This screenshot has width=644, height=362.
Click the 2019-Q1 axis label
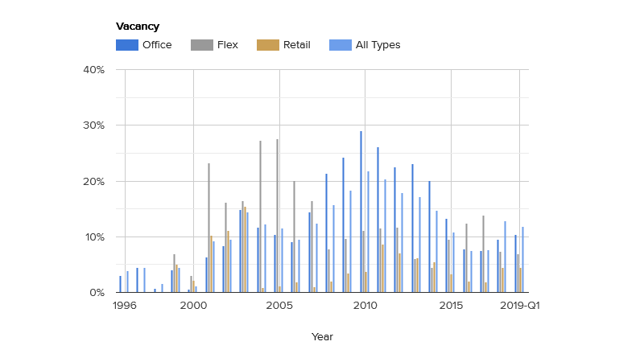[x=519, y=306]
